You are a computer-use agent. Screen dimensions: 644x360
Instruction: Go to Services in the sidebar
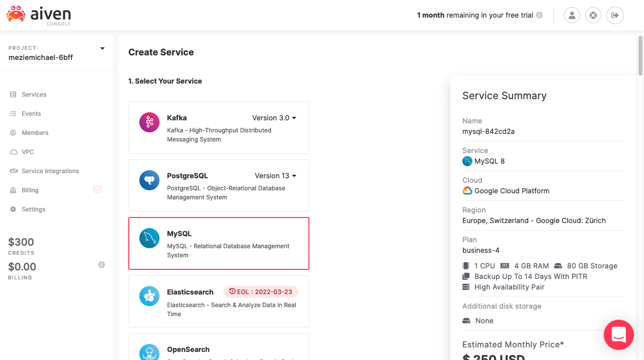[34, 95]
